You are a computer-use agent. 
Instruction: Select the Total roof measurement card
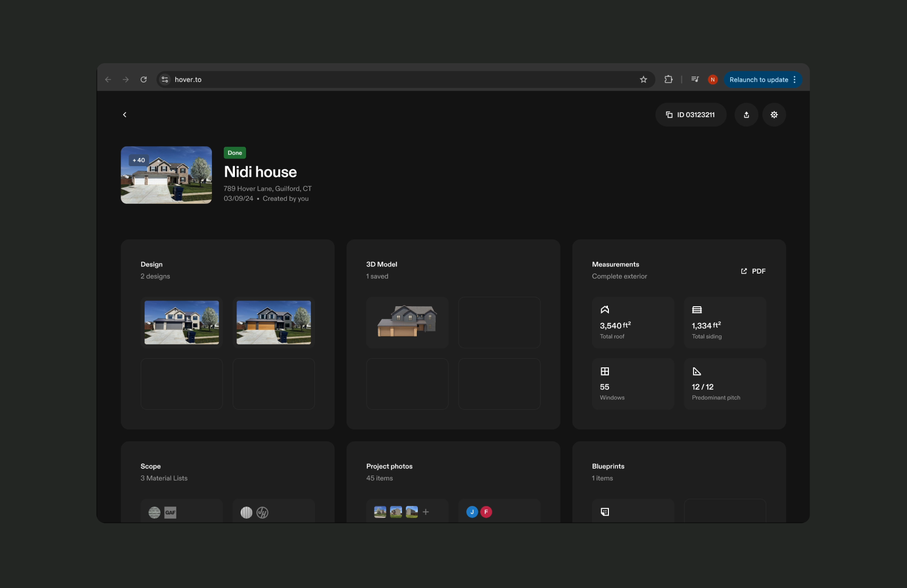(633, 323)
